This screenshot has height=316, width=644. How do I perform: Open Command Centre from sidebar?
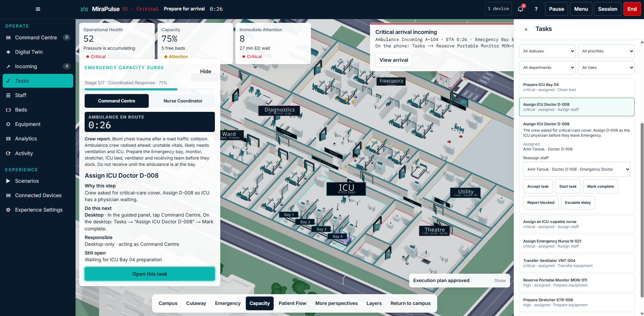click(38, 38)
